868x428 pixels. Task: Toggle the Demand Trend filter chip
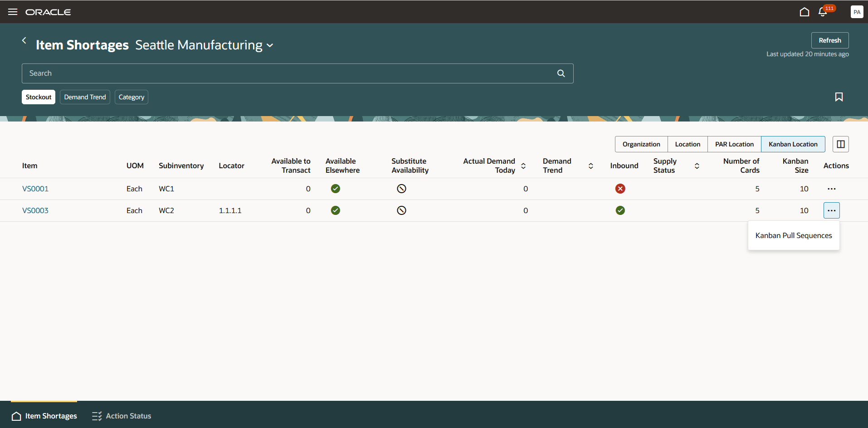coord(84,97)
